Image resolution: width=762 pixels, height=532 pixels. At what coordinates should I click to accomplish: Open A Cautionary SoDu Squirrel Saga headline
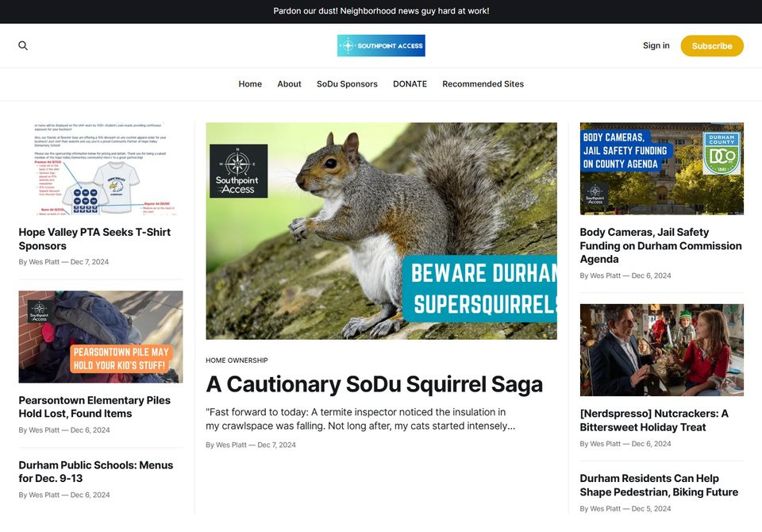(x=374, y=384)
